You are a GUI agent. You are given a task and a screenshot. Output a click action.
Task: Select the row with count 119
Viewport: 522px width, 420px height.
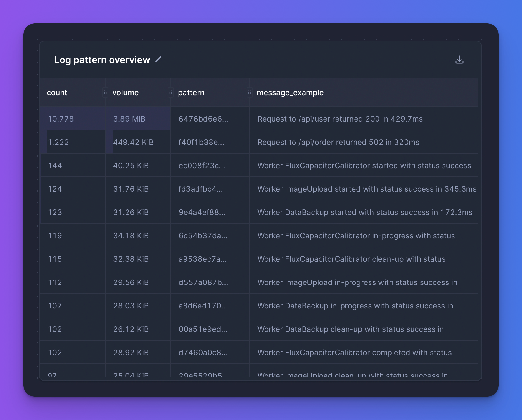pyautogui.click(x=55, y=236)
